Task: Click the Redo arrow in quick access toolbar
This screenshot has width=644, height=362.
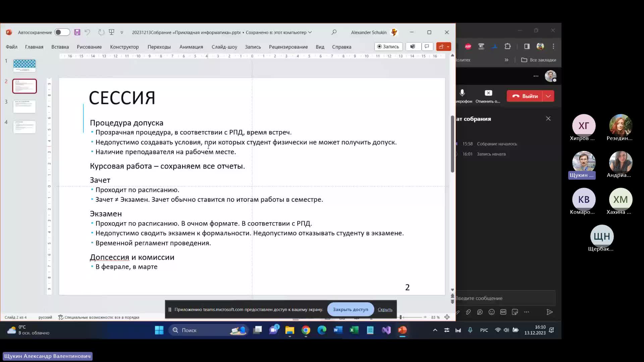Action: point(101,32)
